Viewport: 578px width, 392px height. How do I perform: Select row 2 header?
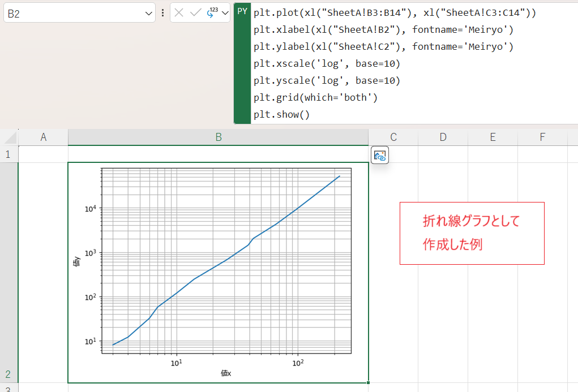(x=8, y=374)
